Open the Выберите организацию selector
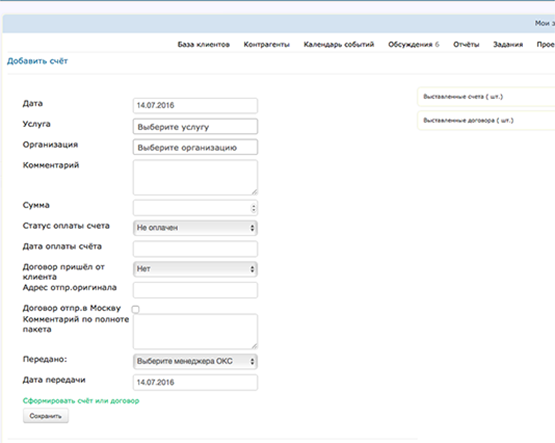Screen dimensions: 555x443 pyautogui.click(x=195, y=147)
